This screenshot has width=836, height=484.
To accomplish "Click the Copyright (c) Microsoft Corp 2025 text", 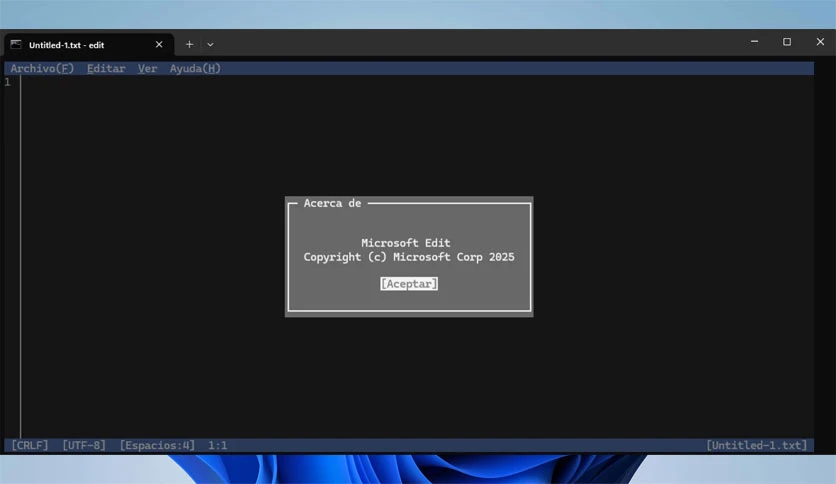I will coord(409,257).
